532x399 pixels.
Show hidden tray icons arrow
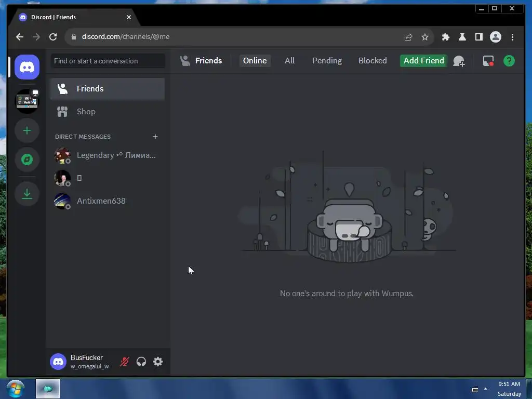click(x=486, y=389)
